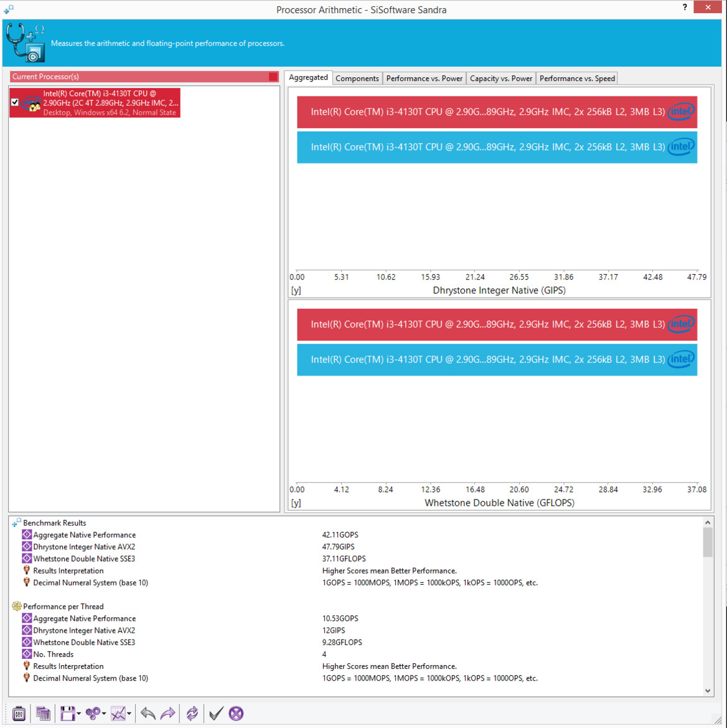Click the line chart graph icon
The image size is (727, 728).
(x=118, y=713)
